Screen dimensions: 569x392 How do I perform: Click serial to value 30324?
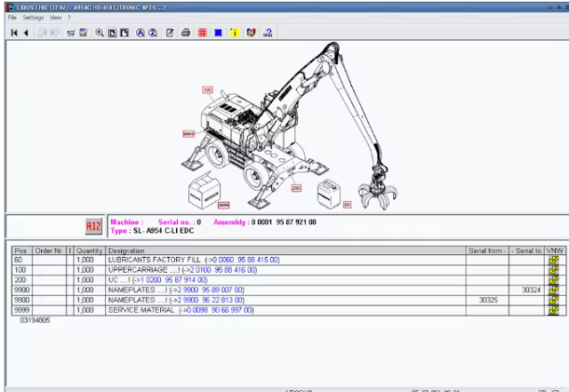(532, 290)
